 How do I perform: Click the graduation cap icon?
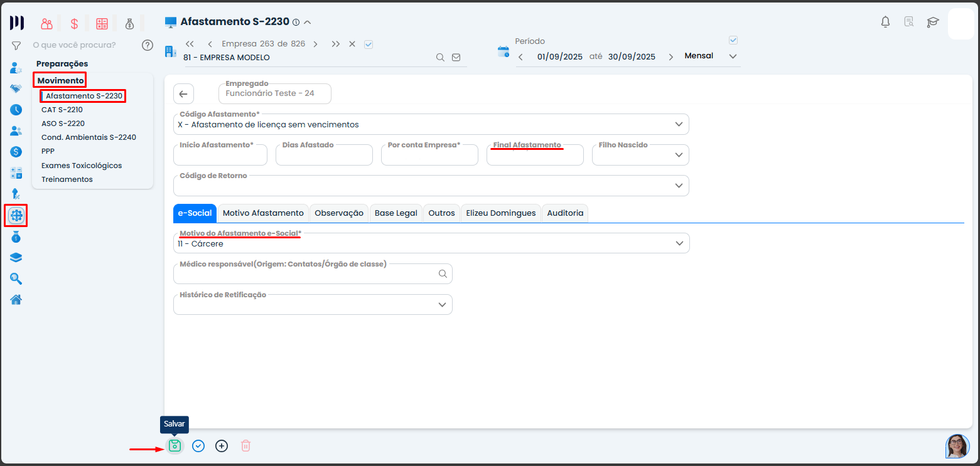[933, 23]
